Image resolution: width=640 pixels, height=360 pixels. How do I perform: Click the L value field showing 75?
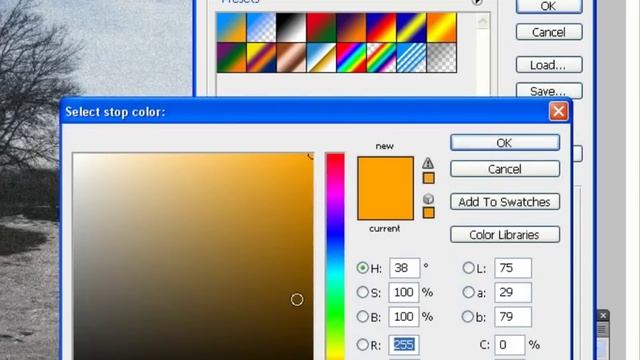coord(513,268)
